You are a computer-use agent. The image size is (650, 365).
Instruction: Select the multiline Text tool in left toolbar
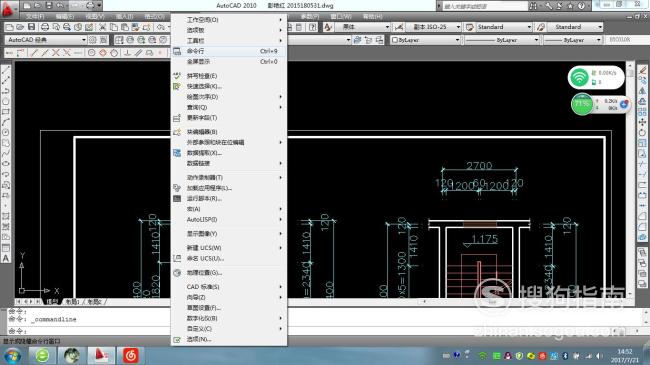(6, 258)
